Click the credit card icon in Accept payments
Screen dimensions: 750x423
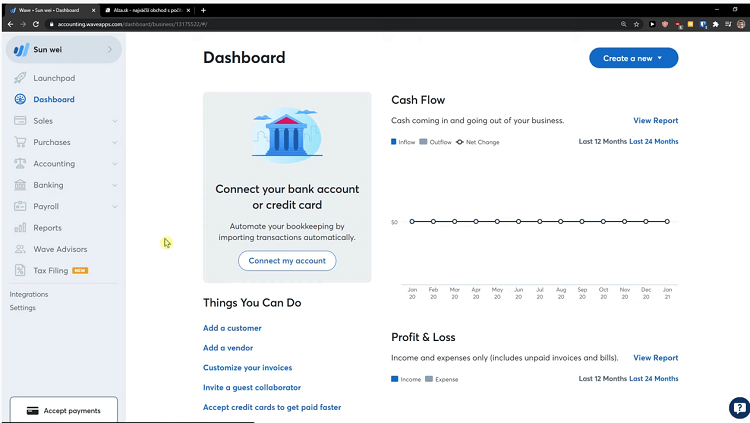(33, 411)
